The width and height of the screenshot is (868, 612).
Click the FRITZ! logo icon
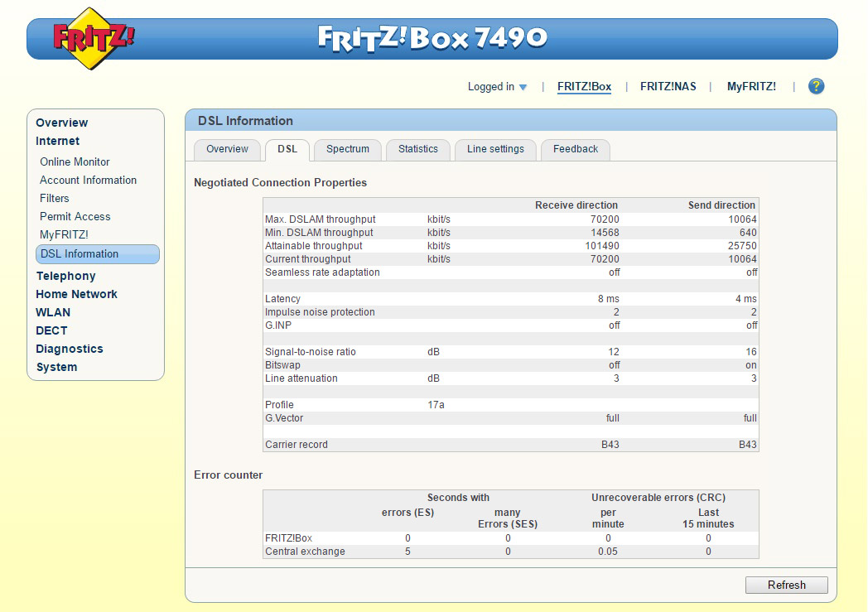click(x=93, y=38)
